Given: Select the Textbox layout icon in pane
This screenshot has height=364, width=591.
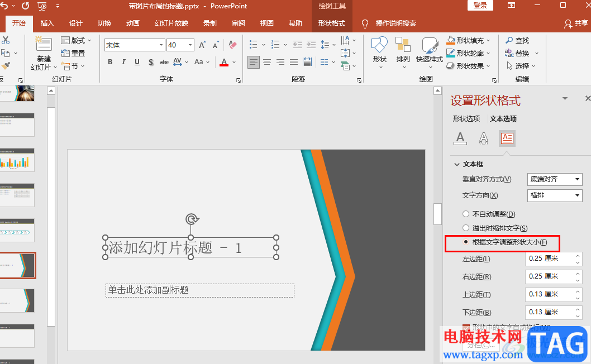Looking at the screenshot, I should point(507,138).
